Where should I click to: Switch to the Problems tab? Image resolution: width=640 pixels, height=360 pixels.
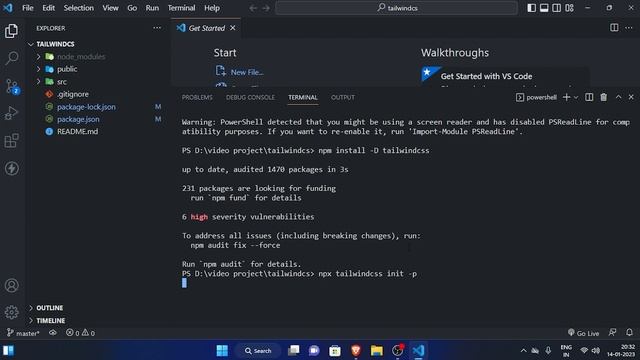pyautogui.click(x=197, y=97)
